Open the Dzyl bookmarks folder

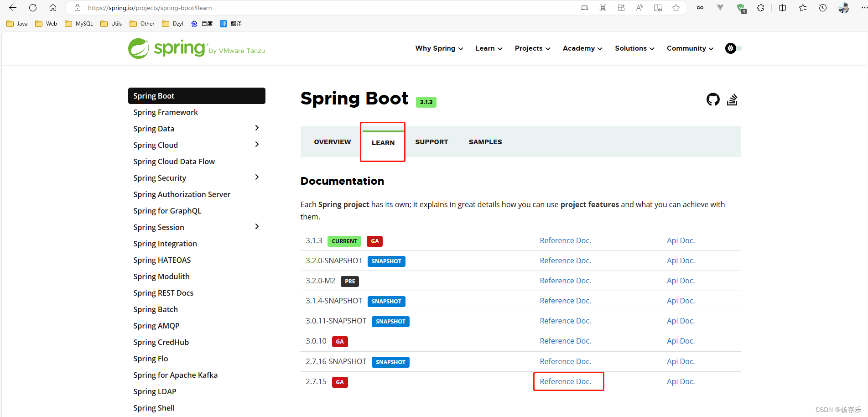172,24
